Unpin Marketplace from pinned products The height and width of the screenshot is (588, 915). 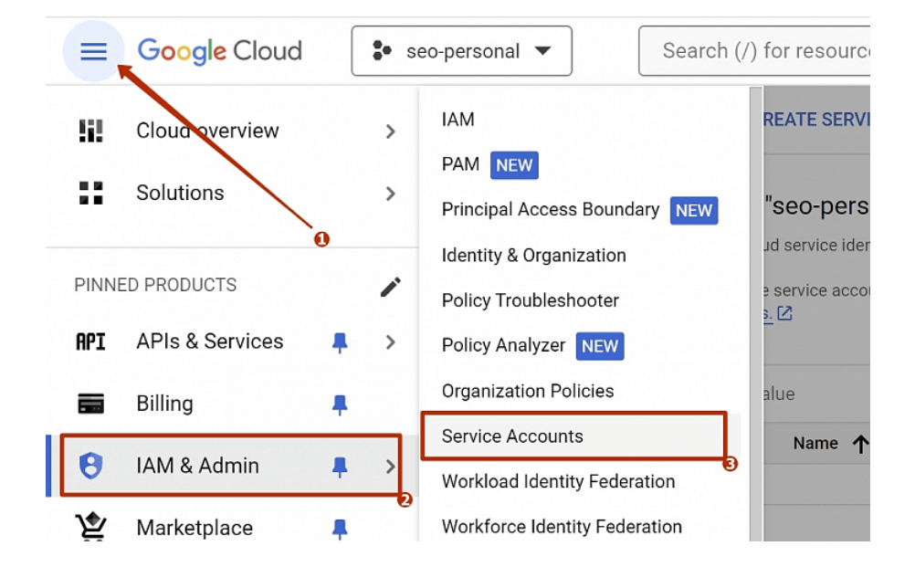340,528
